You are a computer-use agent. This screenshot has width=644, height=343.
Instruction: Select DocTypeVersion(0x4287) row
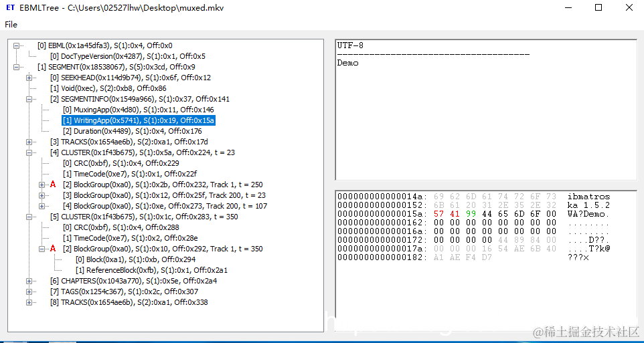(127, 56)
